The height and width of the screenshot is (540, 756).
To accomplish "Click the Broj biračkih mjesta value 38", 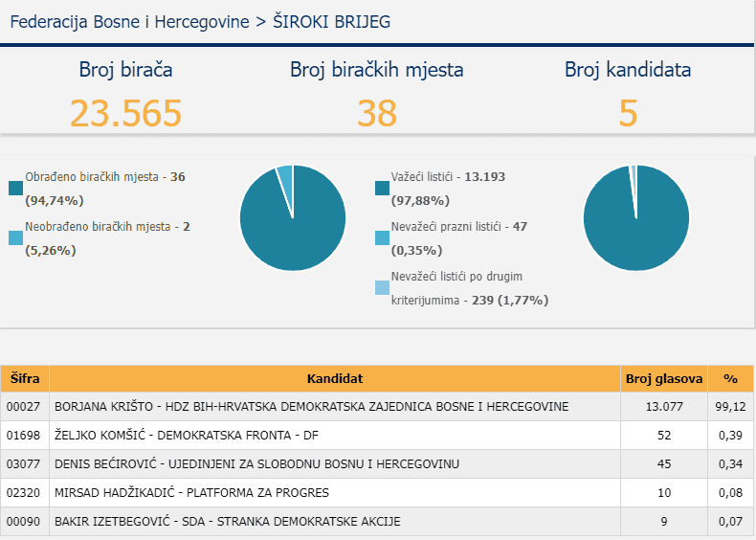I will coord(377,113).
